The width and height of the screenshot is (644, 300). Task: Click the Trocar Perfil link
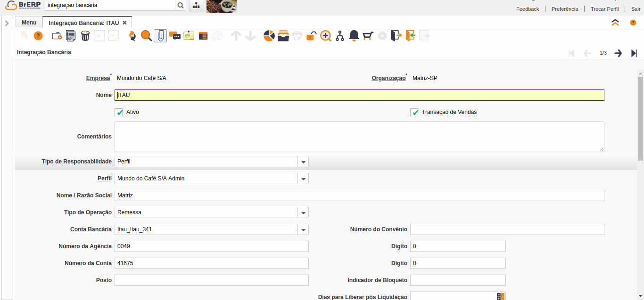tap(604, 9)
